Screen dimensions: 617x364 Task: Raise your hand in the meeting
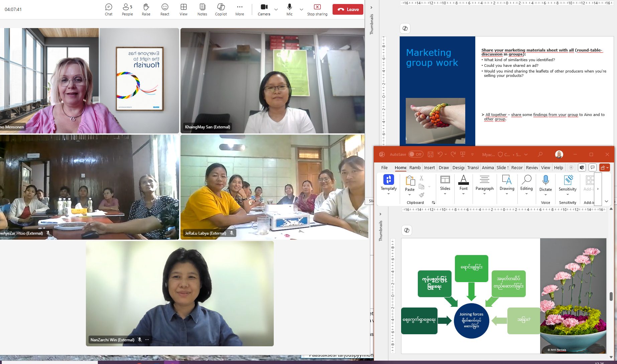(x=146, y=9)
